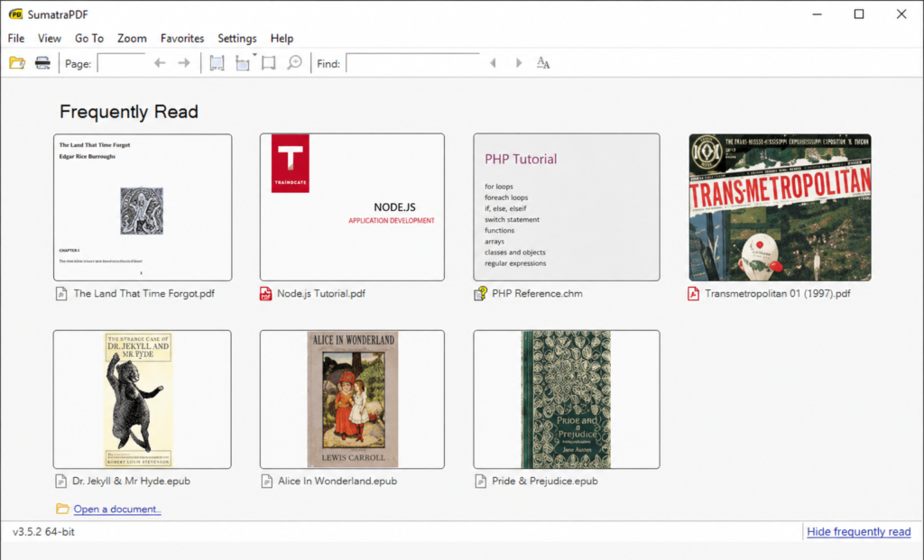The width and height of the screenshot is (924, 560).
Task: Click file icon beside The Land That Time Forgot.pdf
Action: pos(61,293)
